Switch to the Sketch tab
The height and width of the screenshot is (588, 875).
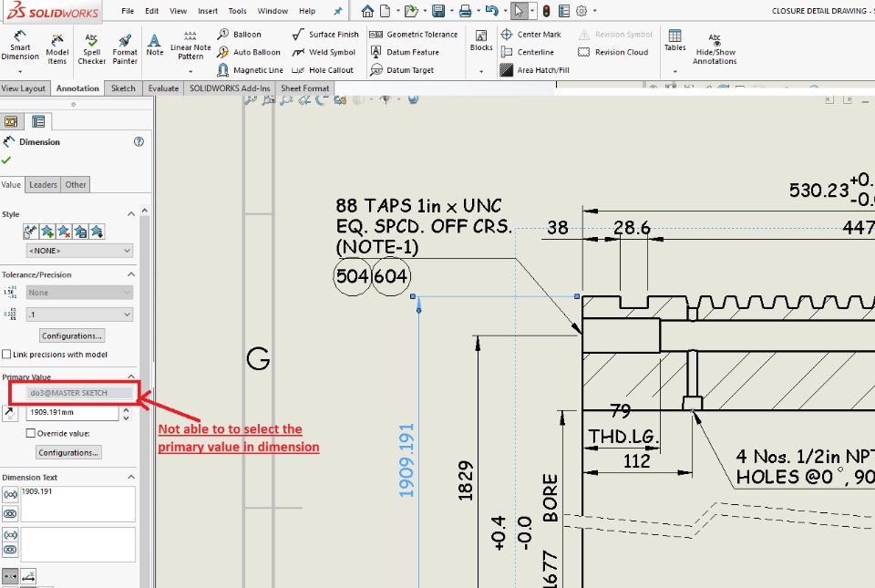123,88
